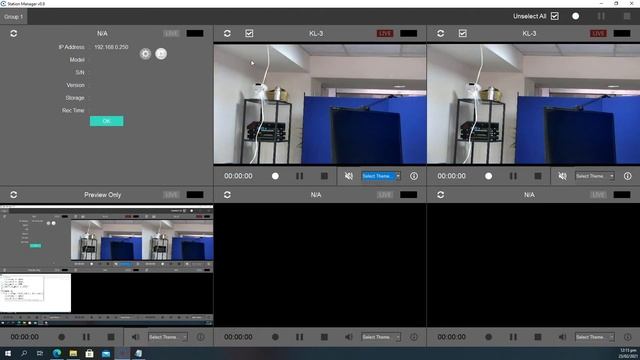The height and width of the screenshot is (360, 640).
Task: Pause the left KL-3 station recording
Action: pos(300,176)
